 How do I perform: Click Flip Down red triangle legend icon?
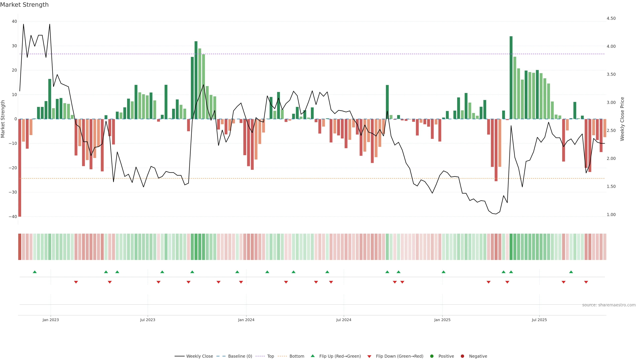[x=369, y=356]
